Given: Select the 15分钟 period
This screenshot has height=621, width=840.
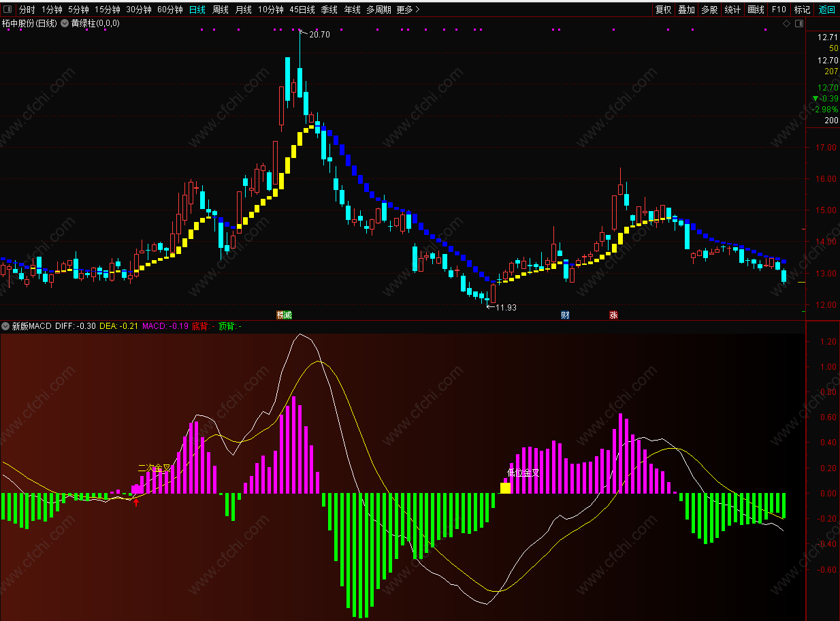Looking at the screenshot, I should pyautogui.click(x=107, y=10).
